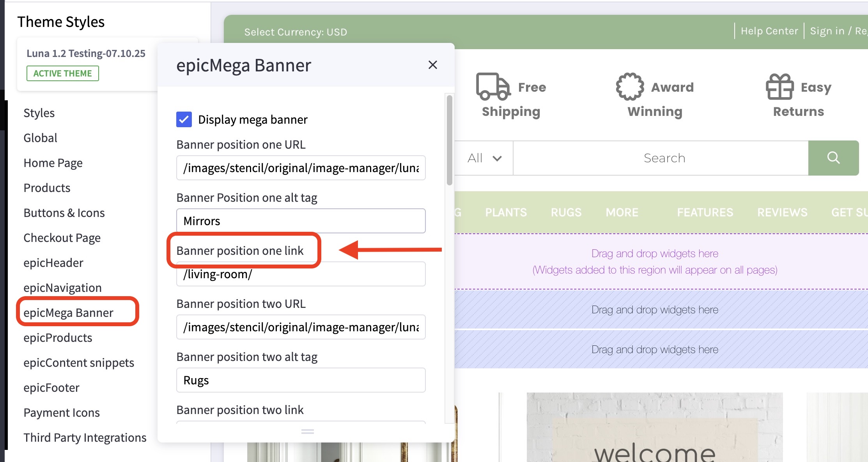Select epicMega Banner in the sidebar
The width and height of the screenshot is (868, 462).
point(68,312)
